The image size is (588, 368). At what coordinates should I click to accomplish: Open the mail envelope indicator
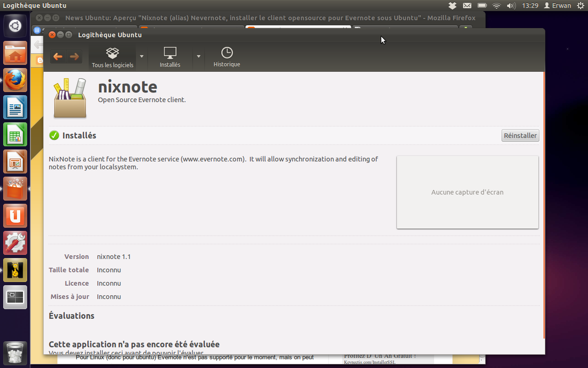click(467, 6)
